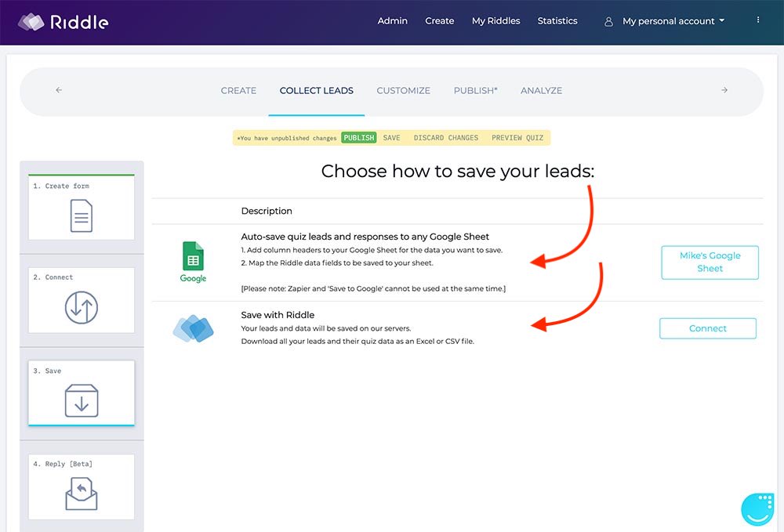Image resolution: width=784 pixels, height=532 pixels.
Task: Open step 2 Connect arrows icon
Action: click(82, 307)
